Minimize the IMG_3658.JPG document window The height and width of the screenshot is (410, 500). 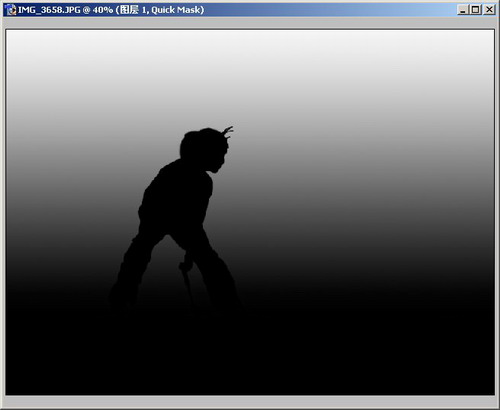[463, 10]
